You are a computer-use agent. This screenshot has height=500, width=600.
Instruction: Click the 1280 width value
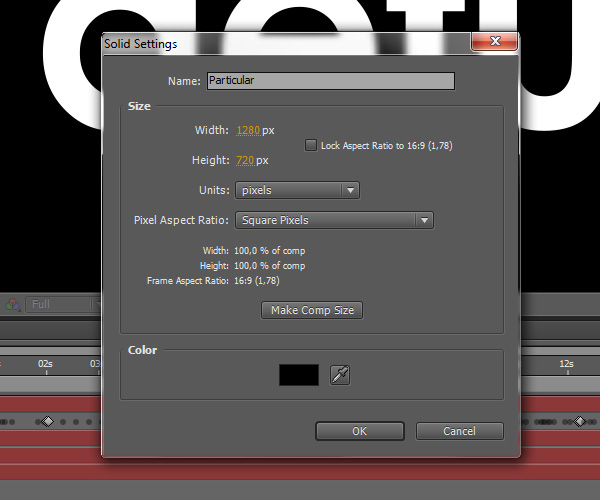click(248, 130)
